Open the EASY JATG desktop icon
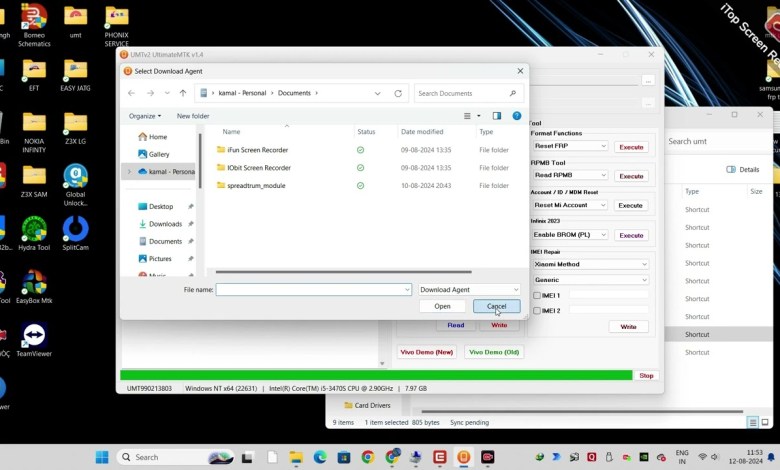 [x=75, y=75]
